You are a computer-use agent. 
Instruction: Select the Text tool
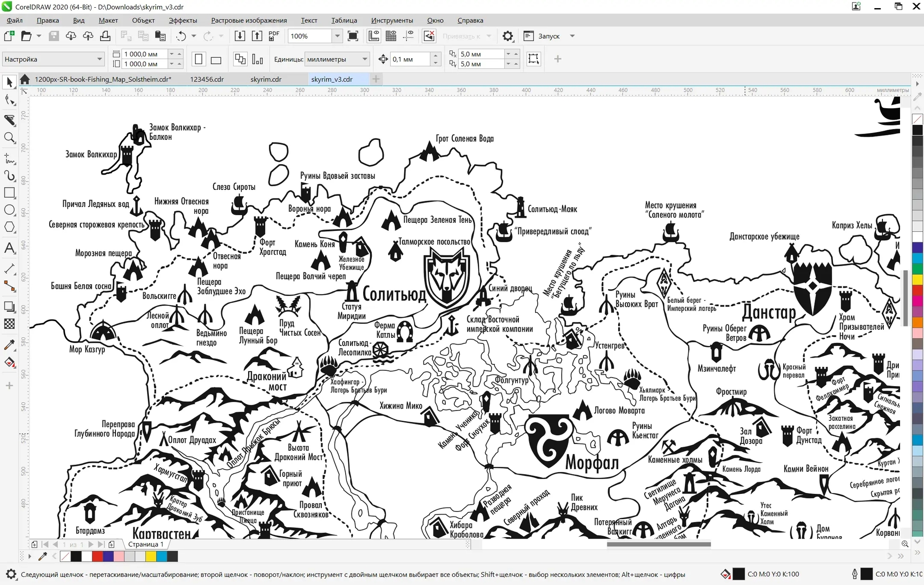pyautogui.click(x=9, y=248)
